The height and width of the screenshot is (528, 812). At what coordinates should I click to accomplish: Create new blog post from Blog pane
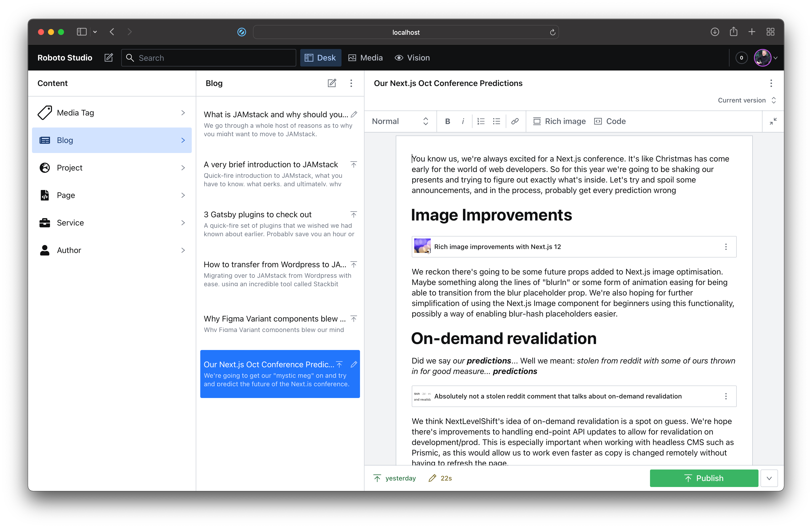click(x=331, y=83)
